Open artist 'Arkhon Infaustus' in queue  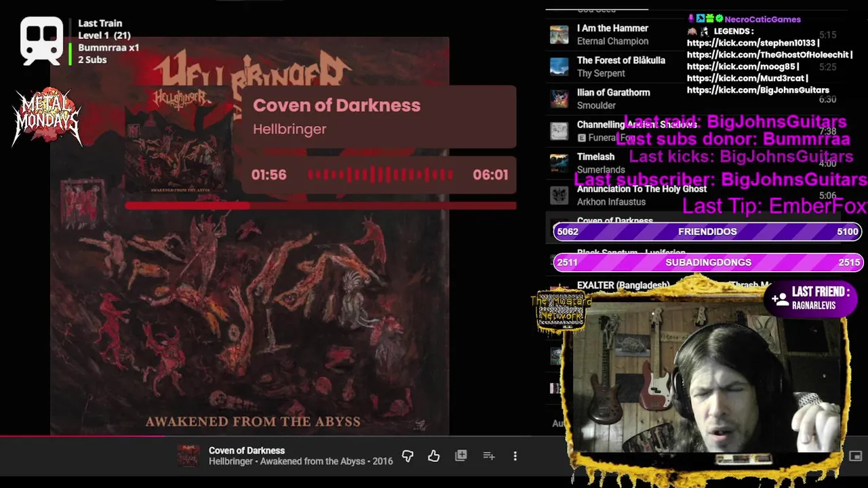(611, 202)
